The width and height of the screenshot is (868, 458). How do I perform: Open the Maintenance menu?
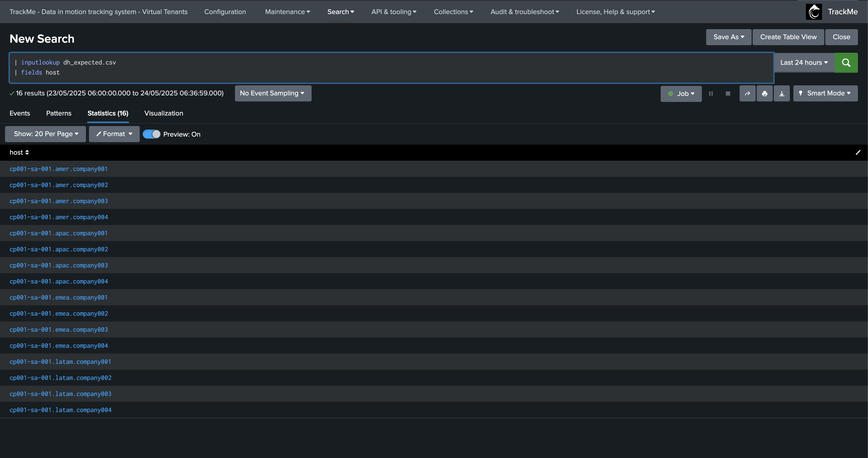287,12
